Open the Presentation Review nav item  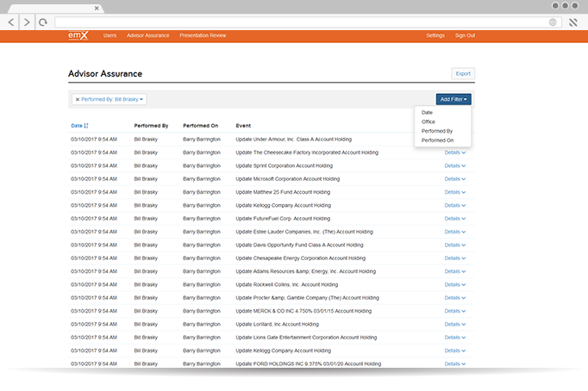[203, 35]
